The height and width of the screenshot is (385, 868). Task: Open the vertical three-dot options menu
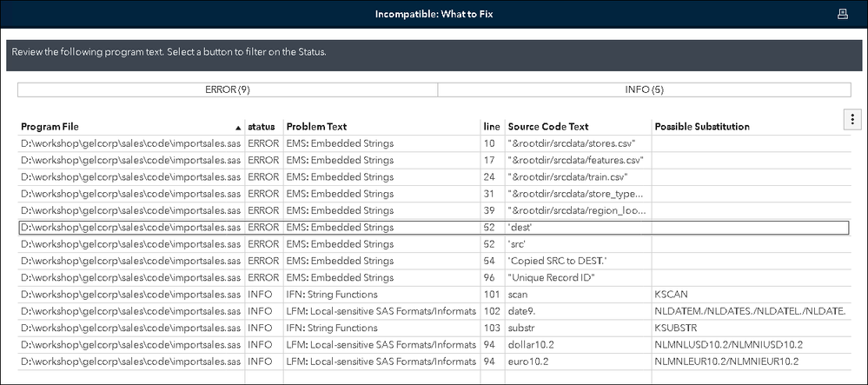852,119
